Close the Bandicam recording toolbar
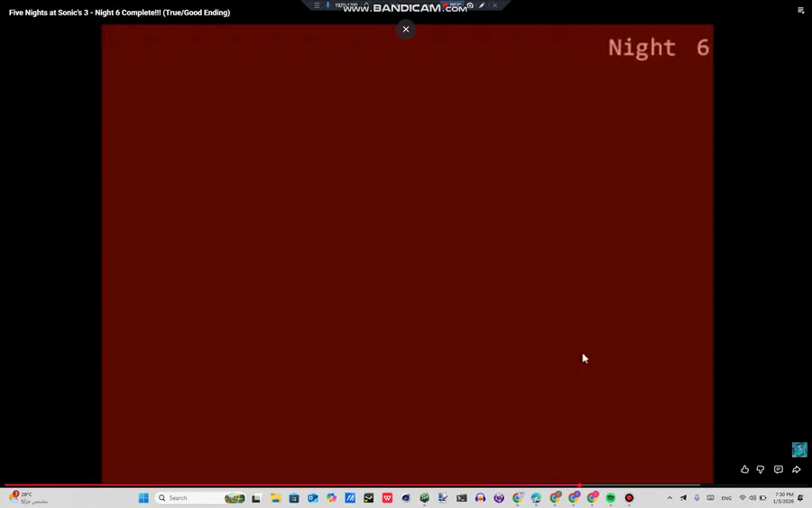Viewport: 812px width, 508px height. click(494, 5)
